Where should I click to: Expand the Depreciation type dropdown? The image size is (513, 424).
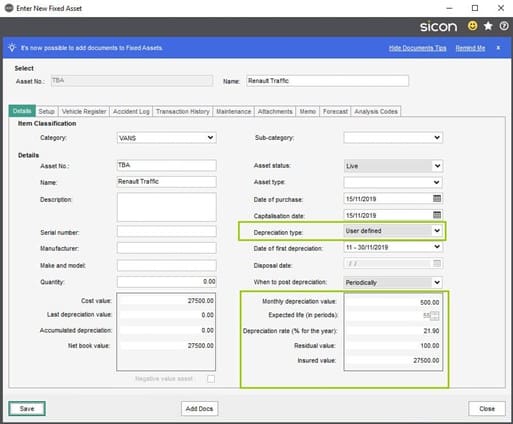click(x=437, y=231)
